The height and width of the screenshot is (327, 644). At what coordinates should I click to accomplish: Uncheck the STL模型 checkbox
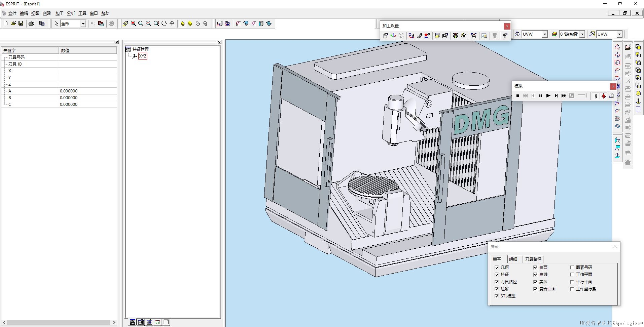[497, 296]
